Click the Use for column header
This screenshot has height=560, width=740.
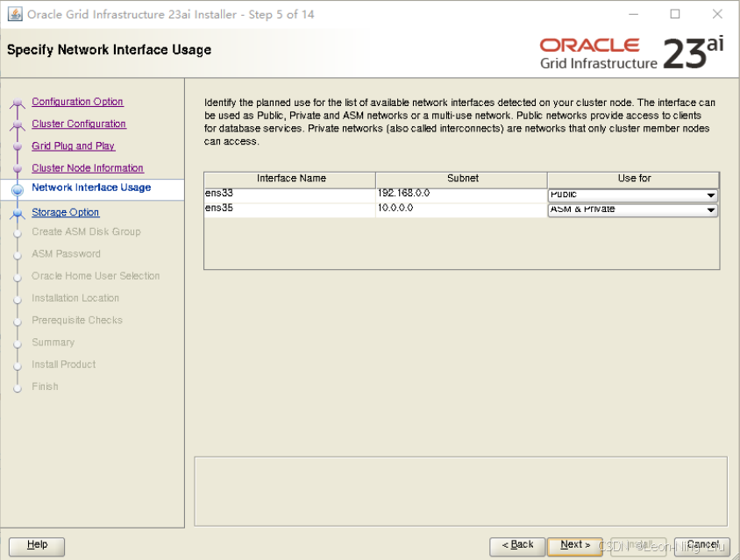click(x=633, y=180)
